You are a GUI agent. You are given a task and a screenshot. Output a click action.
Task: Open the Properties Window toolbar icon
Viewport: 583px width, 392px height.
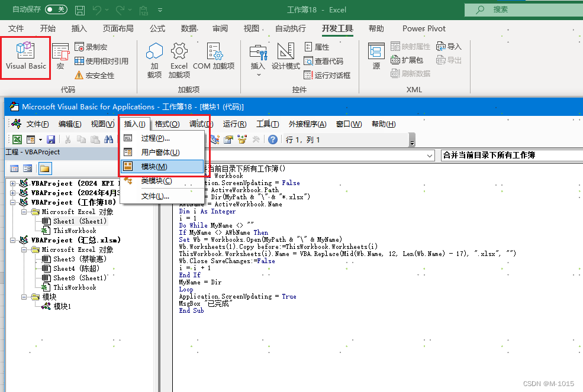tap(228, 140)
